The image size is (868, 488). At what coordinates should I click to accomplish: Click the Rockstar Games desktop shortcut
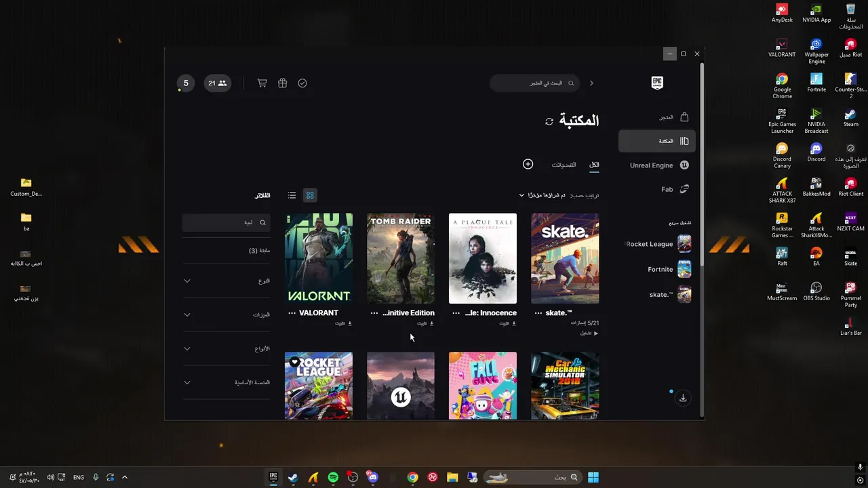click(782, 226)
